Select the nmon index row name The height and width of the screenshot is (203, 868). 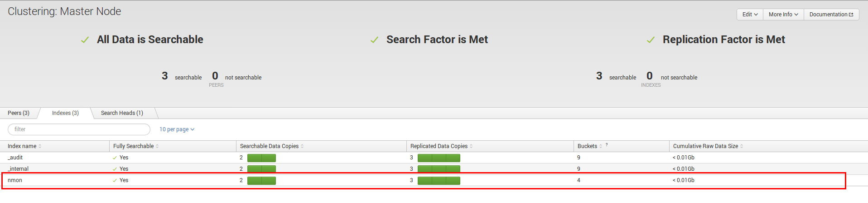(15, 180)
